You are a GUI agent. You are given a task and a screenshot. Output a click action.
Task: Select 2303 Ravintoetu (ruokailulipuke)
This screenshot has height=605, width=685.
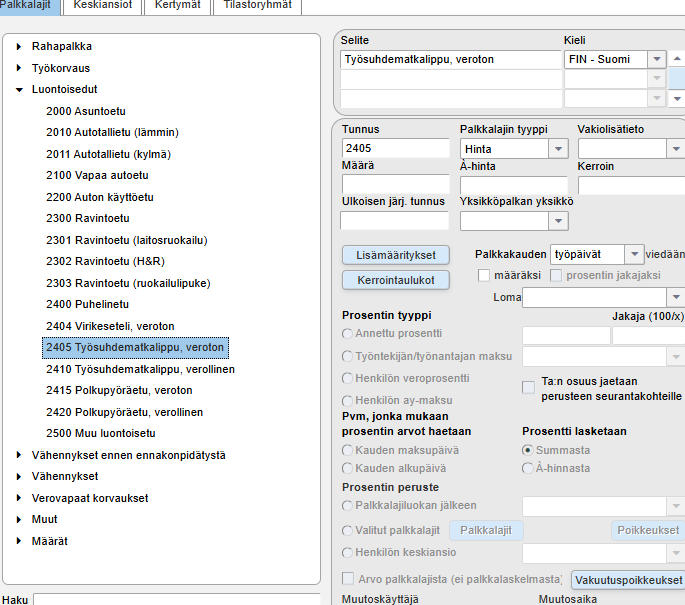pyautogui.click(x=128, y=283)
